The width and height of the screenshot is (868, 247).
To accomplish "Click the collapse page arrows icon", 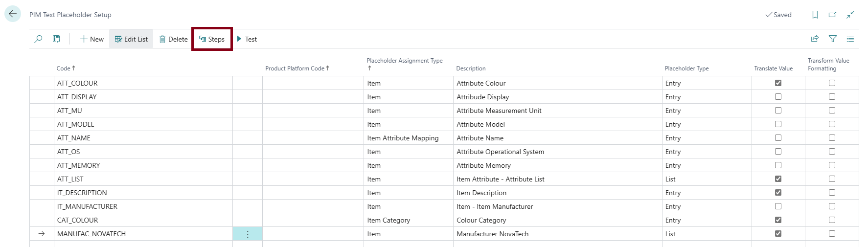I will pos(850,15).
